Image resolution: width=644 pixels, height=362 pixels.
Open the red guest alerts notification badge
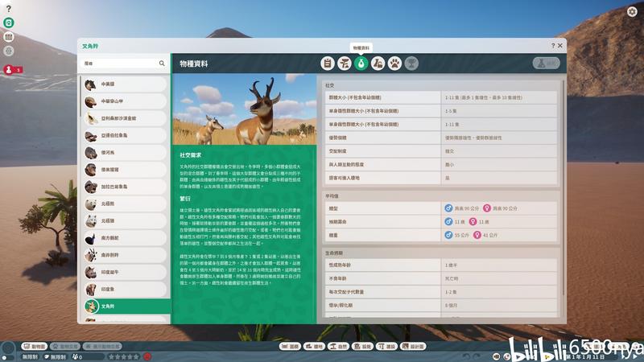[x=12, y=70]
